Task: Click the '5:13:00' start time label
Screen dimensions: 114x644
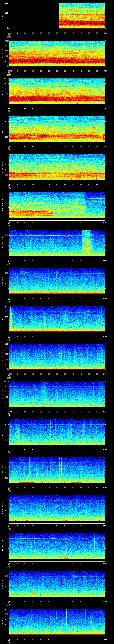Action: point(9,374)
